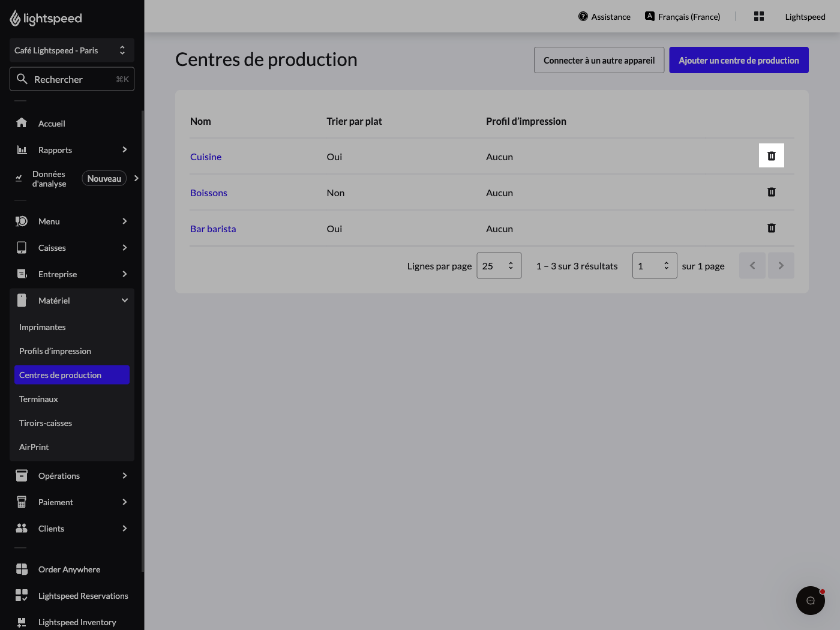Click the Menu sidebar icon
Image resolution: width=840 pixels, height=630 pixels.
pos(22,221)
